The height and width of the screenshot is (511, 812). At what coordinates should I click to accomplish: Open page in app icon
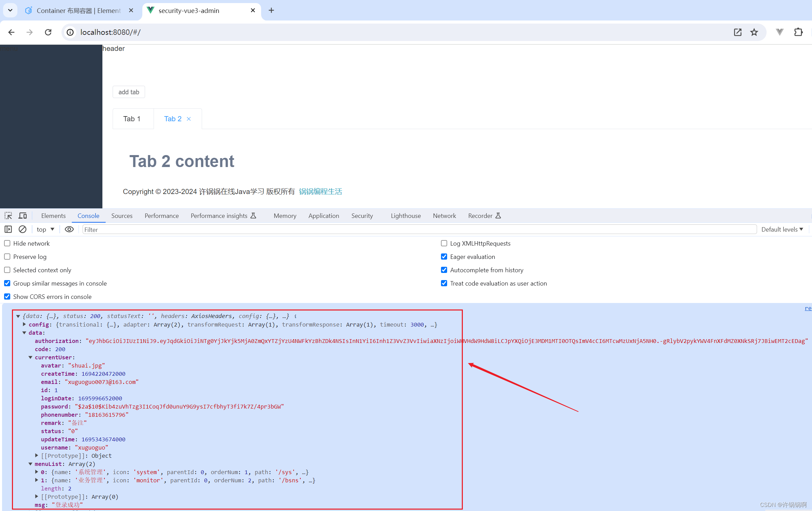(738, 32)
